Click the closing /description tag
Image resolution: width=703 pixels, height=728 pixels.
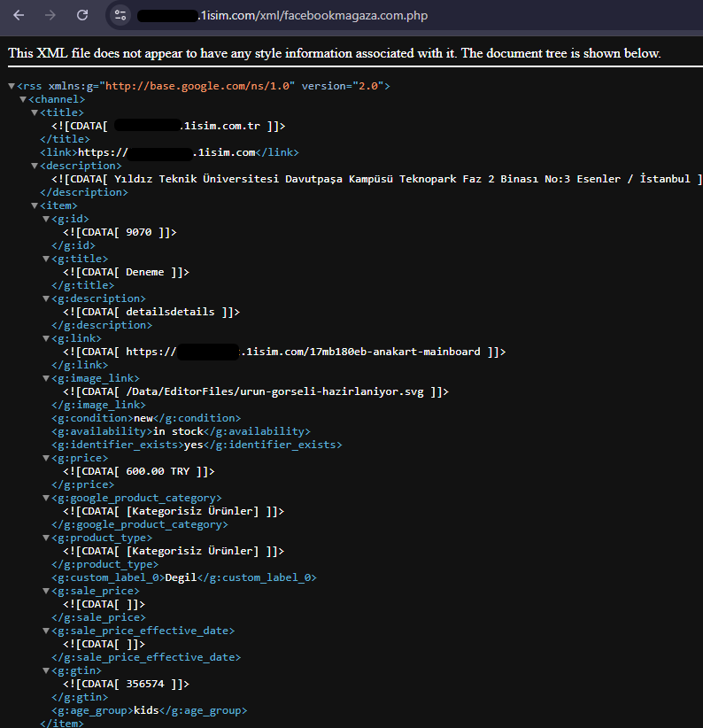tap(84, 192)
